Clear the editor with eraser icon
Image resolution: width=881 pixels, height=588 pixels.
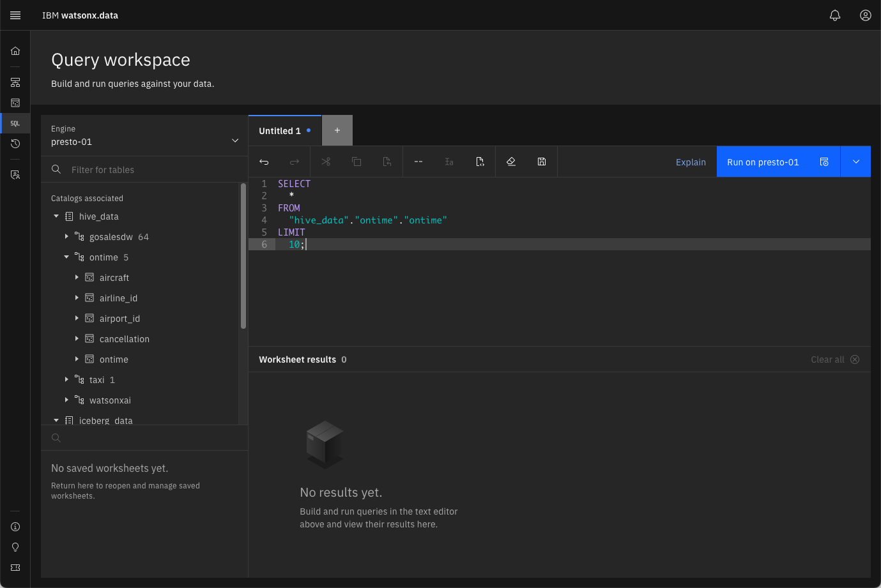pos(511,162)
